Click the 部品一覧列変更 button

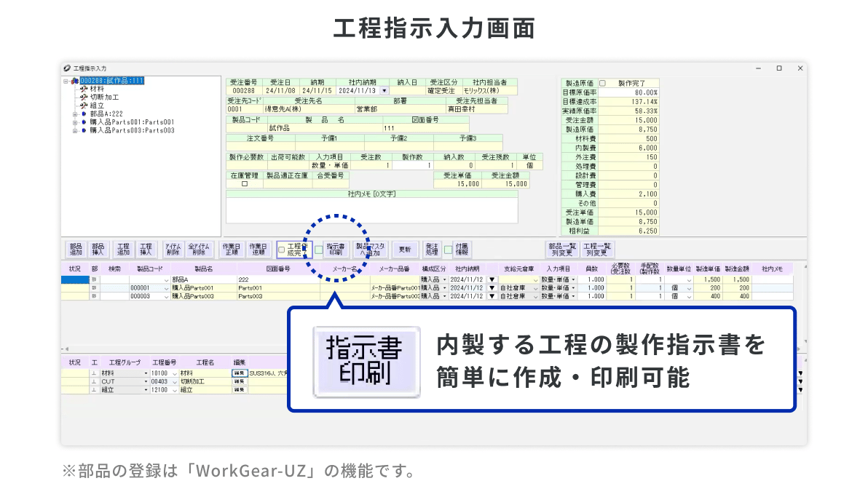pos(562,250)
